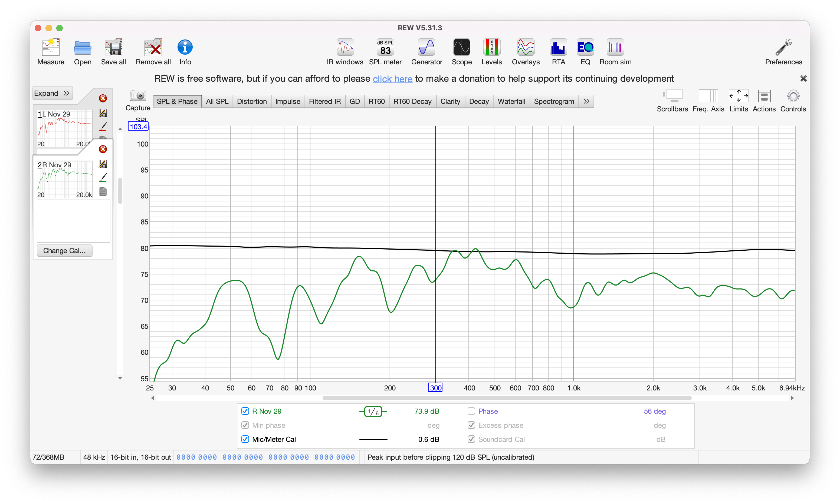Open graph Limits settings

[x=739, y=100]
